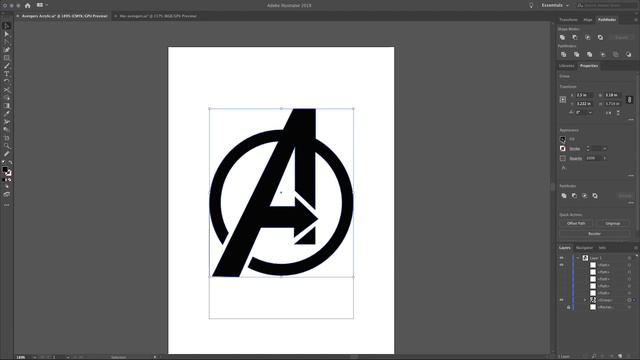Switch to the Info tab

[602, 248]
